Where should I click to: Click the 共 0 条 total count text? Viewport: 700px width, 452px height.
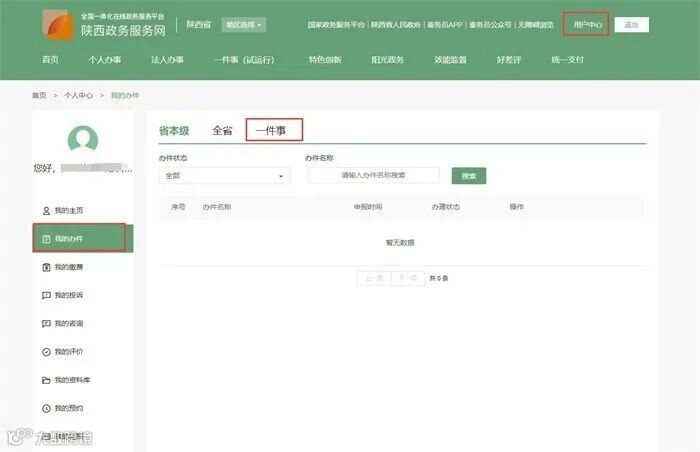click(x=439, y=278)
